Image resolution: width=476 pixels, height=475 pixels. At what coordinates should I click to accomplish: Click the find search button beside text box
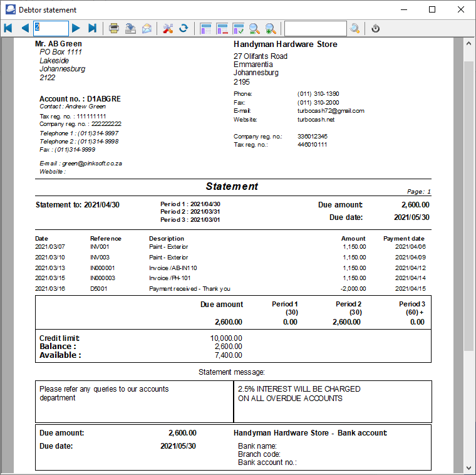[355, 28]
